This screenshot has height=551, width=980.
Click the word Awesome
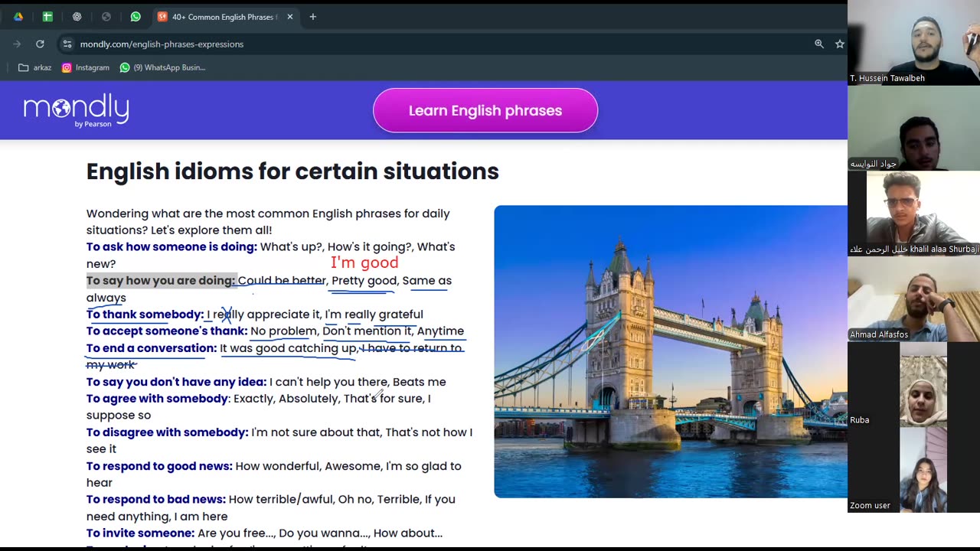pos(352,465)
